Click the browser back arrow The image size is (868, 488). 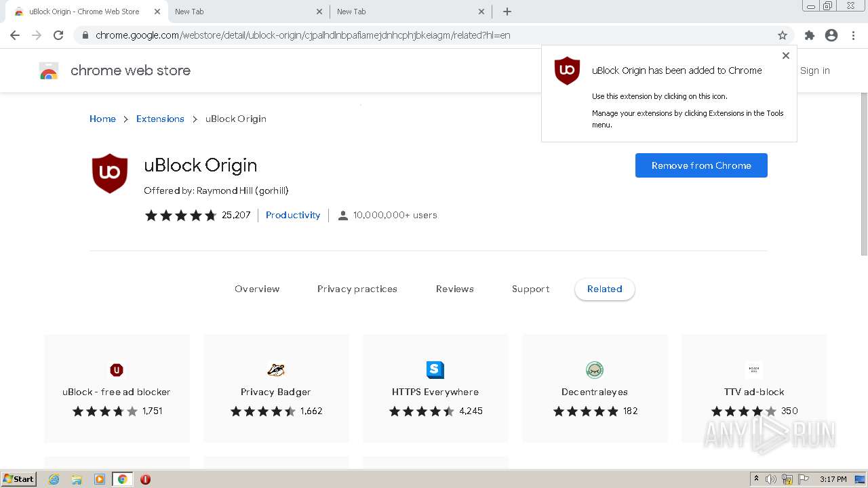[15, 35]
